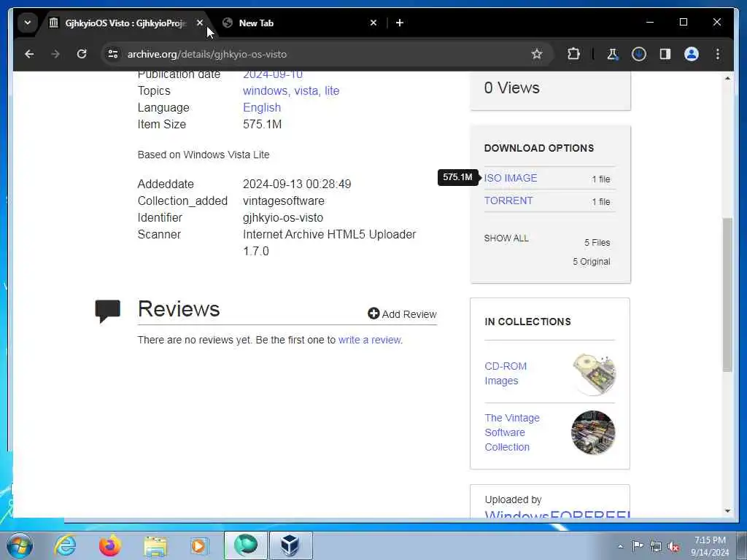This screenshot has width=747, height=560.
Task: Switch to the GjhkyioOS Visto tab
Action: pos(125,23)
